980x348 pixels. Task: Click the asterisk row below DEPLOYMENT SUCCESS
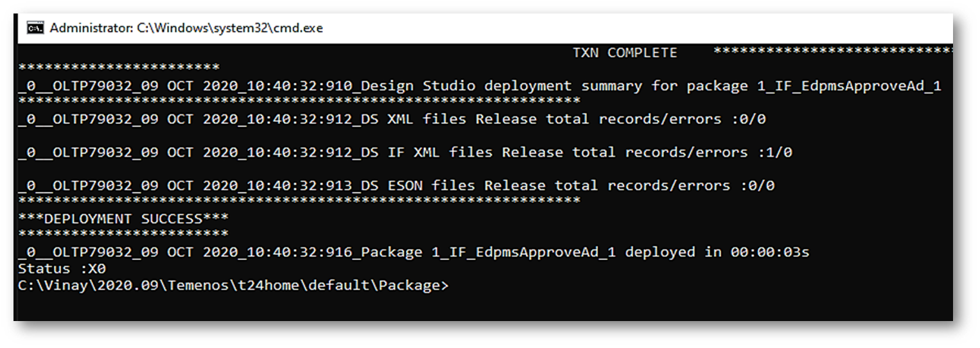point(123,234)
